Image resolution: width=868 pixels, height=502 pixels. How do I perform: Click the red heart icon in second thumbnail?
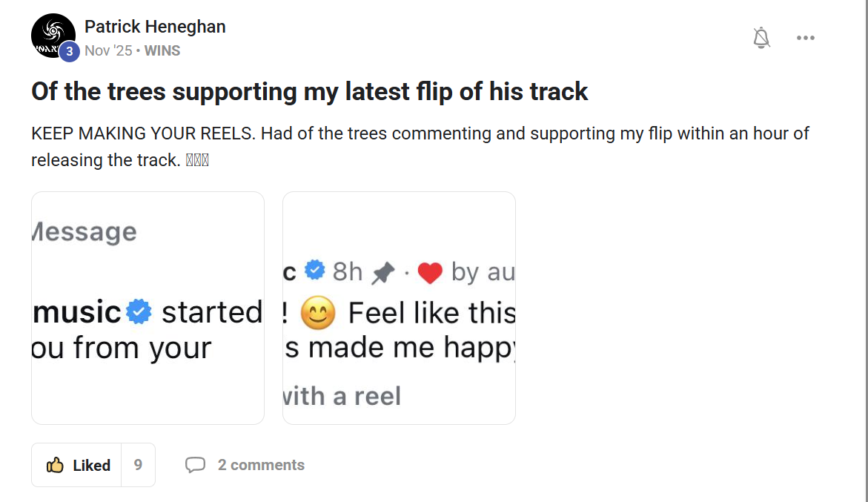[x=430, y=273]
